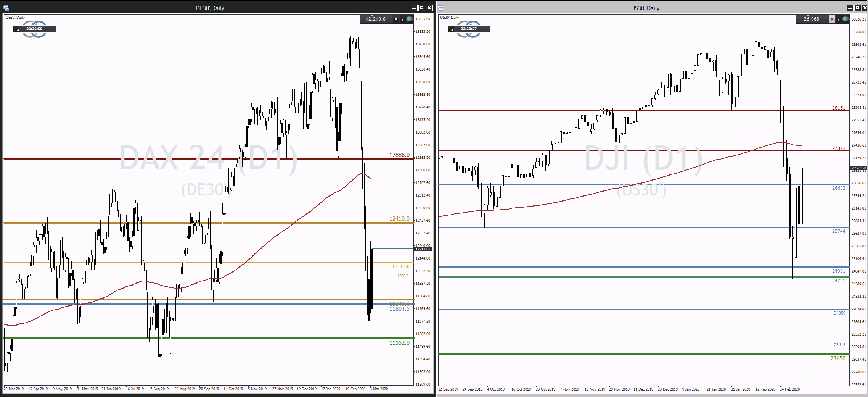Click 13925.60 on the DE30 price axis
The height and width of the screenshot is (397, 868).
pyautogui.click(x=423, y=19)
